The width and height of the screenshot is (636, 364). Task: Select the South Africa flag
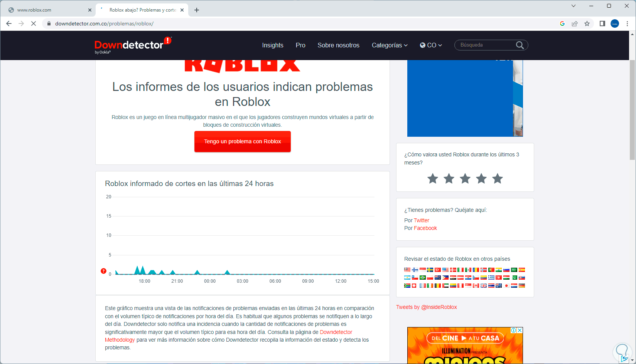[x=407, y=285]
